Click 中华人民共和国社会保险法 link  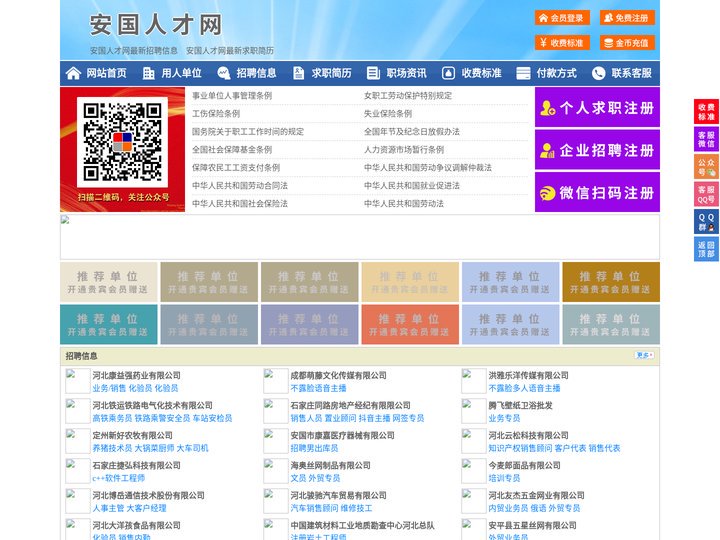click(x=240, y=203)
